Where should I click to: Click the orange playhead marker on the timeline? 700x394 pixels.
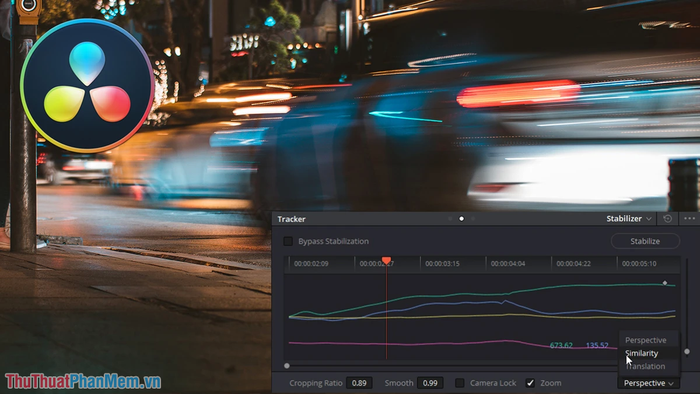tap(387, 260)
